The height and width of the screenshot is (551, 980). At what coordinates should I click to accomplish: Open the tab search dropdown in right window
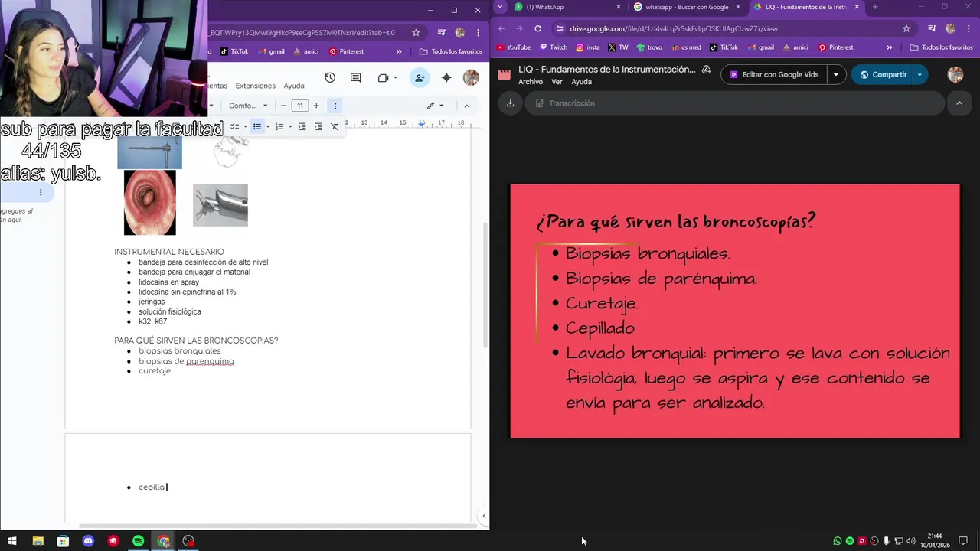click(500, 7)
